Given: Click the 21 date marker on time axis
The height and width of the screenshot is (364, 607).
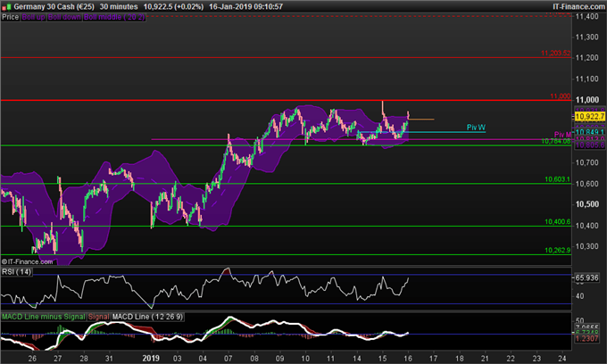Looking at the screenshot, I should (x=485, y=359).
